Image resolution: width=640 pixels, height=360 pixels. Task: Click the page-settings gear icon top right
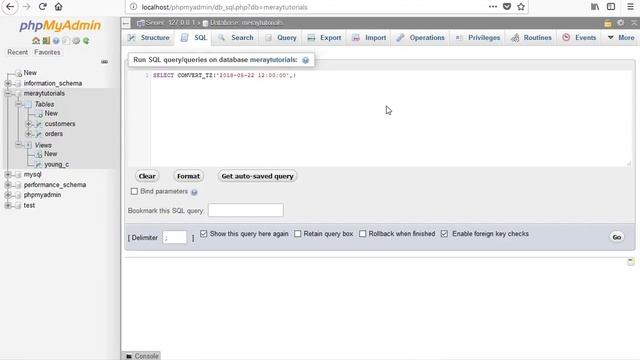(x=621, y=23)
